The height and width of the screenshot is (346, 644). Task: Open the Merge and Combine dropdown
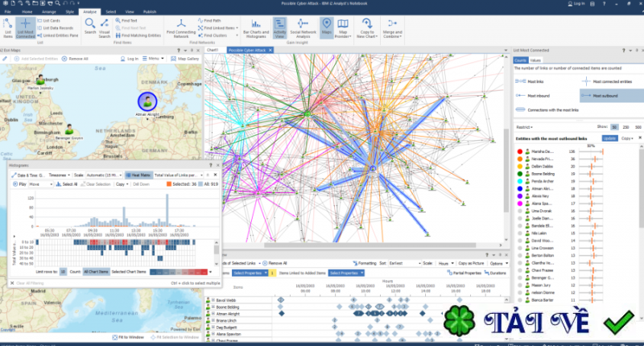392,28
